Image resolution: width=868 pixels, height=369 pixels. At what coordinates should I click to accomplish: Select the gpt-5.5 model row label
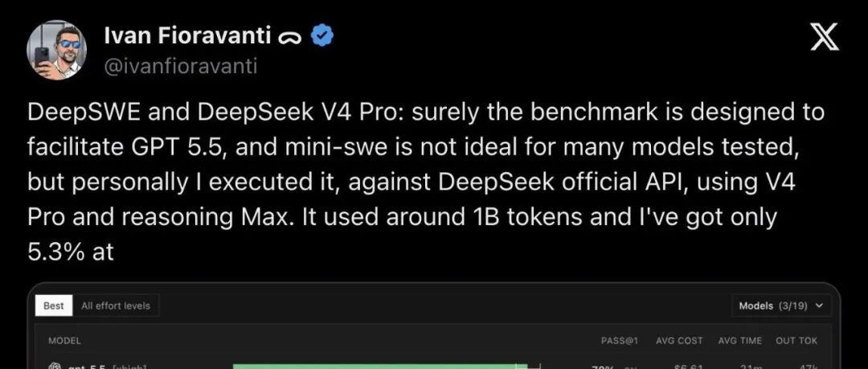coord(106,367)
